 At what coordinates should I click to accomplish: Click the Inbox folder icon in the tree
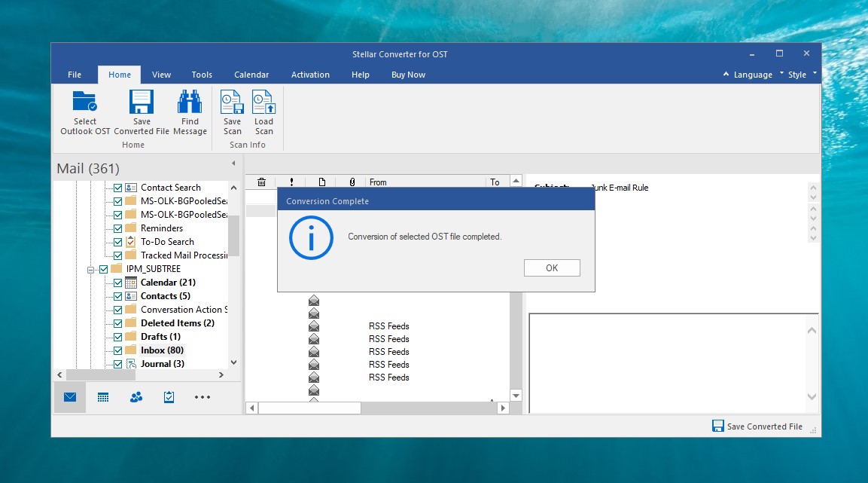coord(131,350)
